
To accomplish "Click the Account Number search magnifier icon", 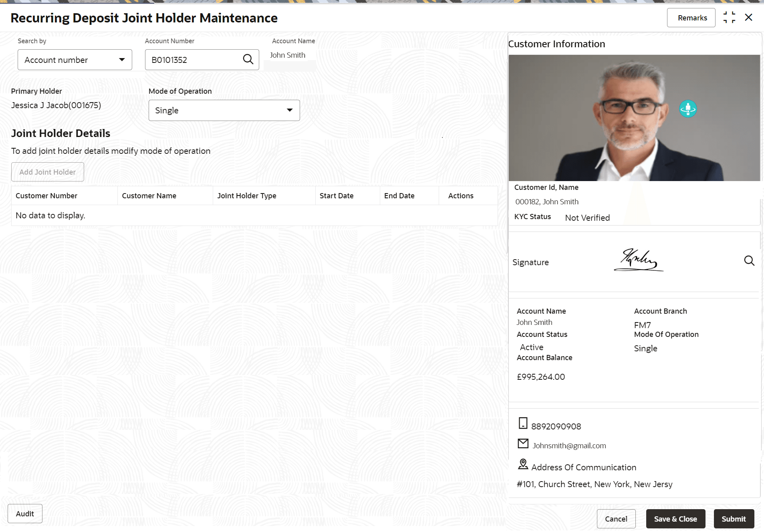I will point(248,59).
